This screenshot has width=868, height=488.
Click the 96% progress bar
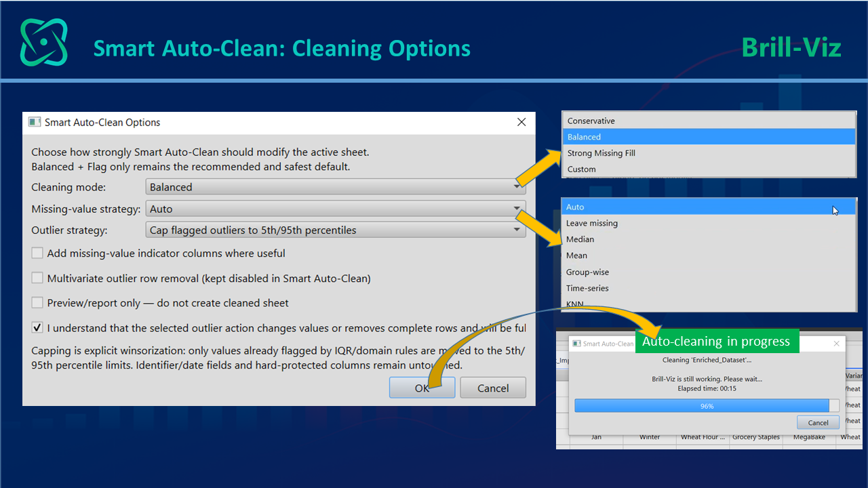[707, 405]
